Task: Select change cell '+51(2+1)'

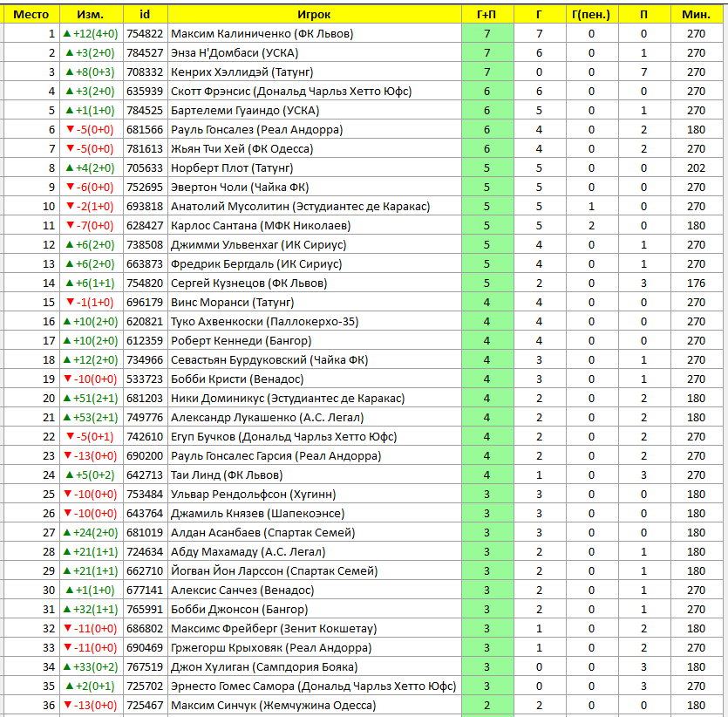Action: 91,399
